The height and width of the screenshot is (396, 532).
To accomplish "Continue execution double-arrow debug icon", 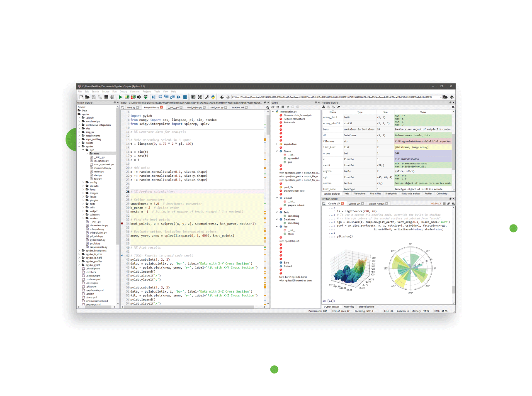I will 179,97.
